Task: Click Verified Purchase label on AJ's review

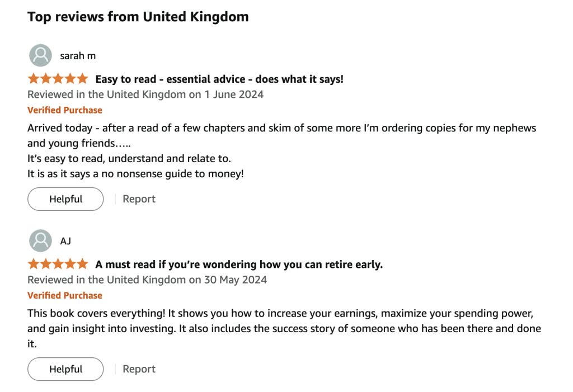Action: 65,295
